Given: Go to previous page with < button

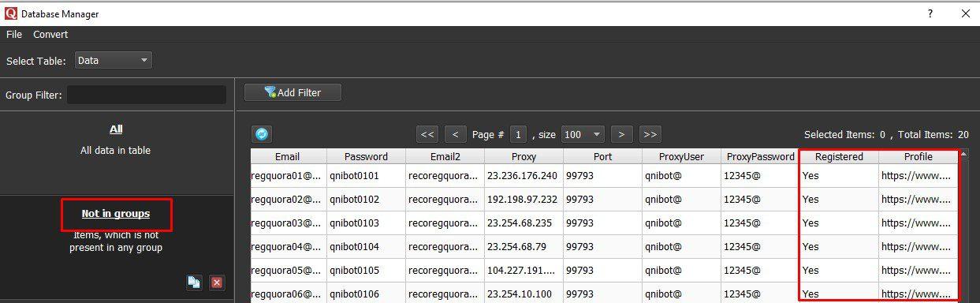Looking at the screenshot, I should 456,134.
